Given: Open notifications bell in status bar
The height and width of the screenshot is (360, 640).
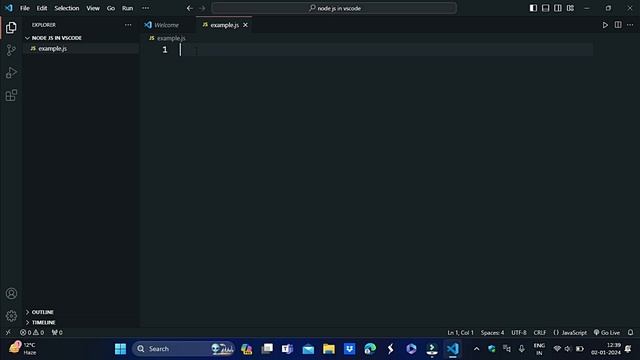Looking at the screenshot, I should point(631,332).
